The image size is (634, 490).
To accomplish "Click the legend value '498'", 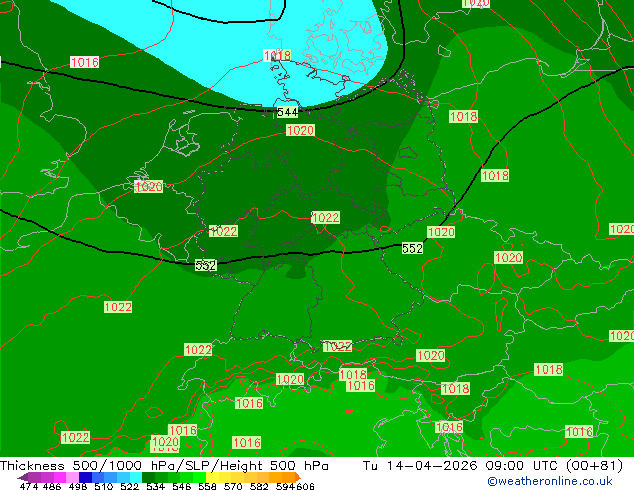I will [x=78, y=486].
